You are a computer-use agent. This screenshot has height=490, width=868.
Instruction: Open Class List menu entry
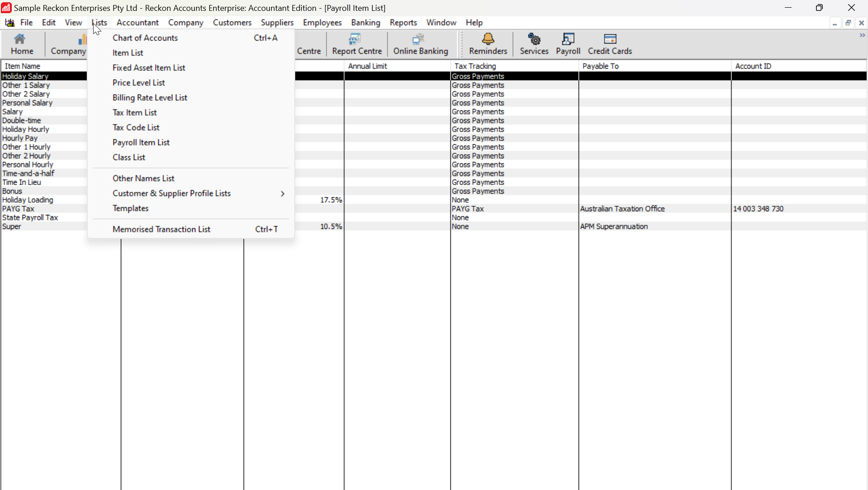[191, 157]
